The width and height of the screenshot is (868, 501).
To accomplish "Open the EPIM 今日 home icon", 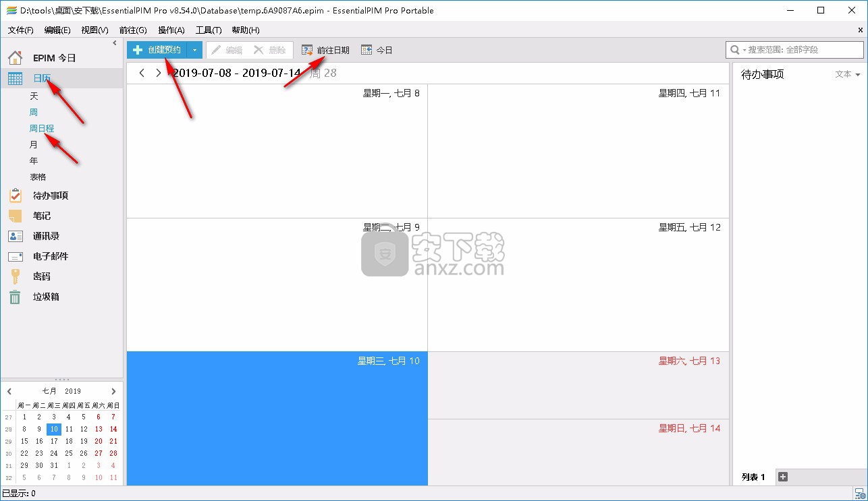I will 15,58.
